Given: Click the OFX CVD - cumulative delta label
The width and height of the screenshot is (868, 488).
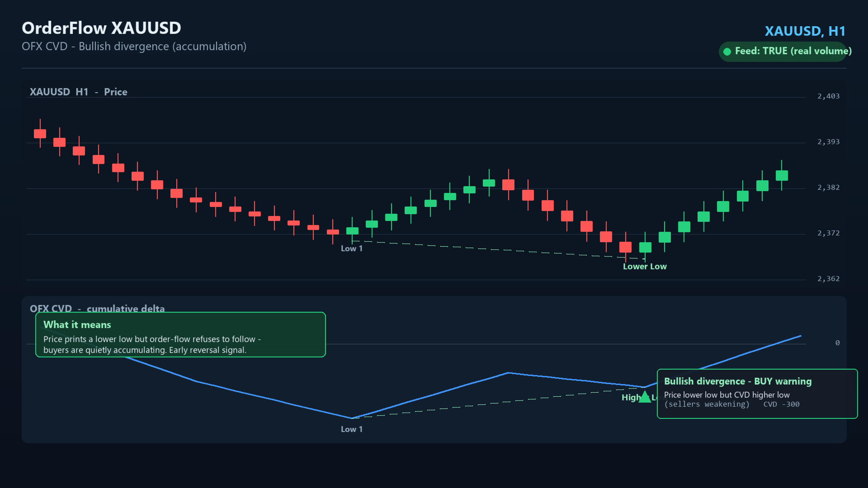Looking at the screenshot, I should (x=97, y=308).
